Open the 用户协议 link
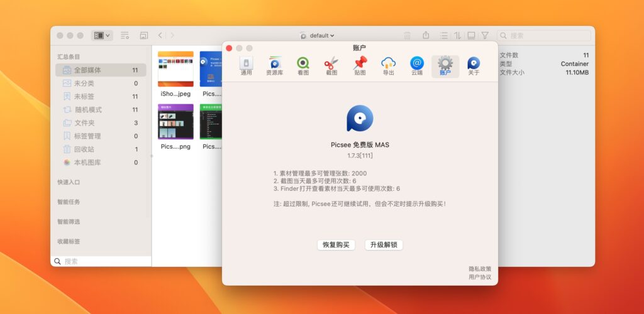Screen dimensions: 644x314 click(x=480, y=277)
